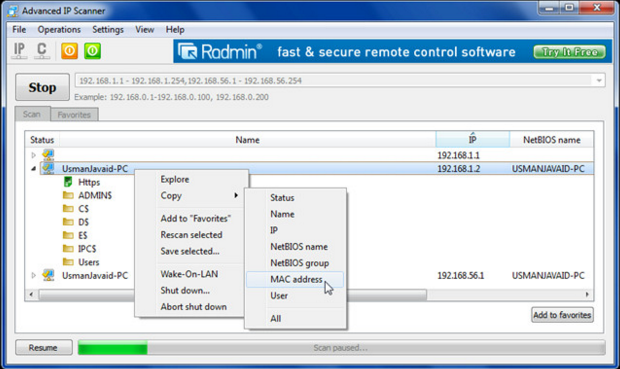Viewport: 620px width, 369px height.
Task: Click the orange power shutdown icon
Action: 69,51
